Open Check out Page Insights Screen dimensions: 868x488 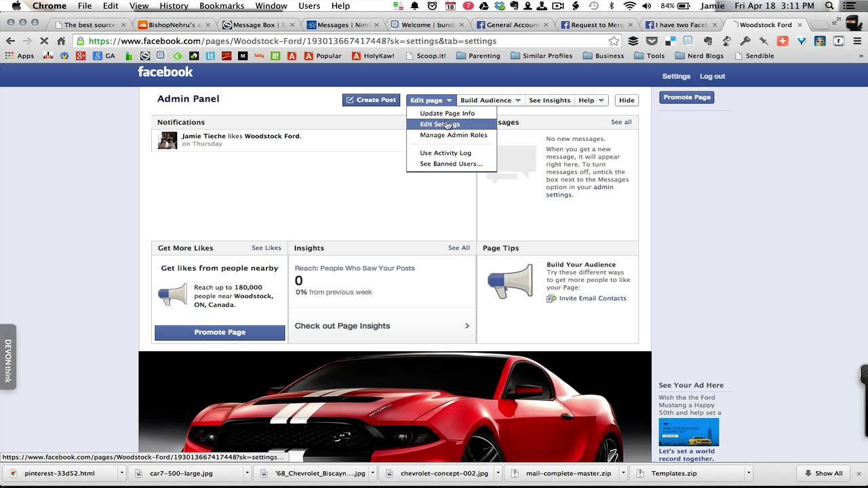[x=382, y=326]
